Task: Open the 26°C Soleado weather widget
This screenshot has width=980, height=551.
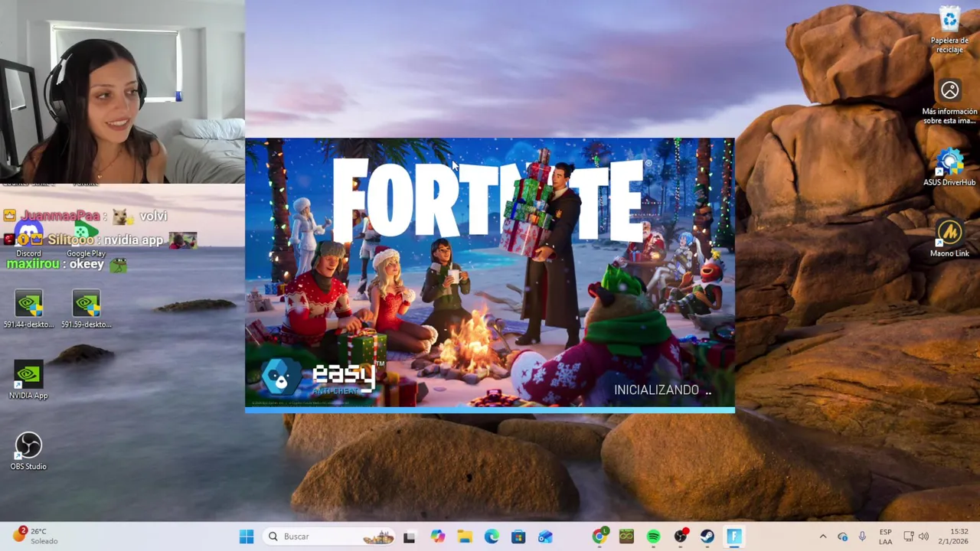Action: pyautogui.click(x=34, y=536)
